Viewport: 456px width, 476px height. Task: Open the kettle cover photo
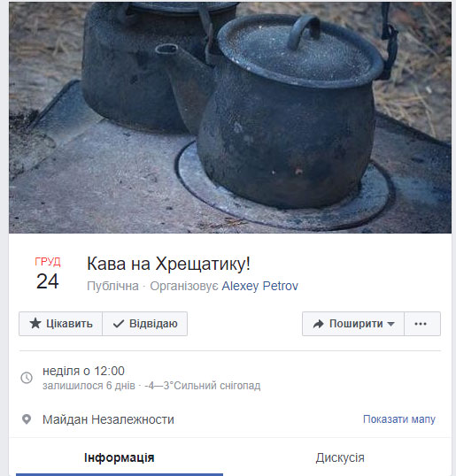click(230, 118)
